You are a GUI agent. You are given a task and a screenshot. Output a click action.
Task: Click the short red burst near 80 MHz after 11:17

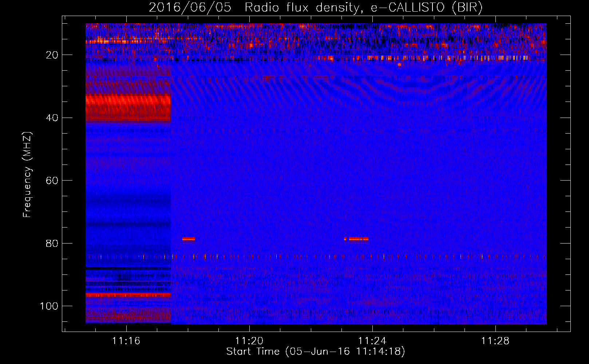[x=189, y=239]
